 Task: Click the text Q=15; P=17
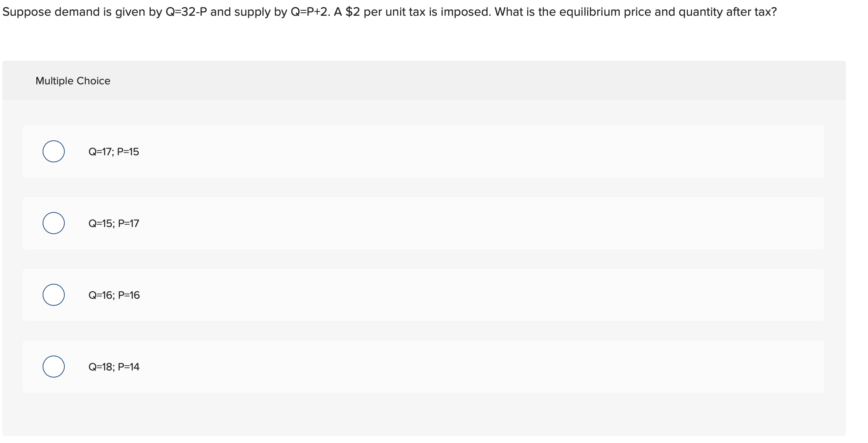pyautogui.click(x=113, y=223)
